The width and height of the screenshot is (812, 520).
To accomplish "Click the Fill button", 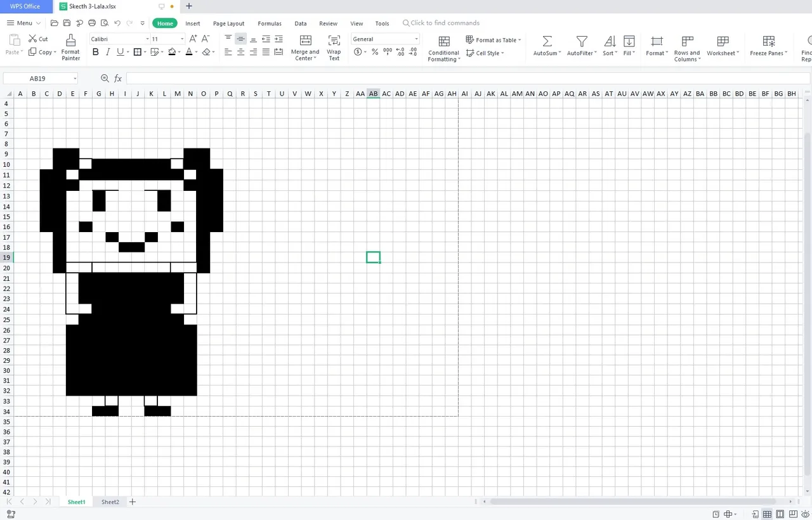I will tap(629, 46).
